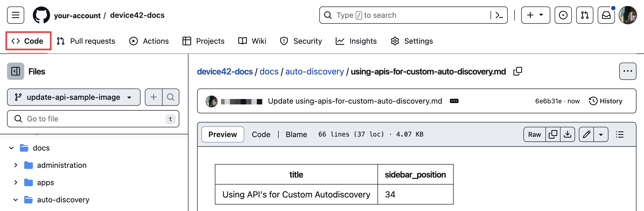This screenshot has height=211, width=644.
Task: Go to the Pull requests tab
Action: (86, 41)
